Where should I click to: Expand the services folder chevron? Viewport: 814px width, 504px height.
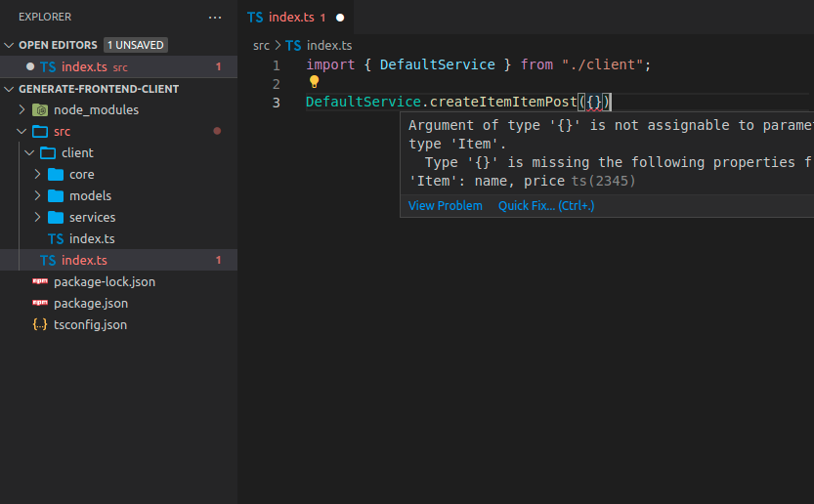(37, 218)
